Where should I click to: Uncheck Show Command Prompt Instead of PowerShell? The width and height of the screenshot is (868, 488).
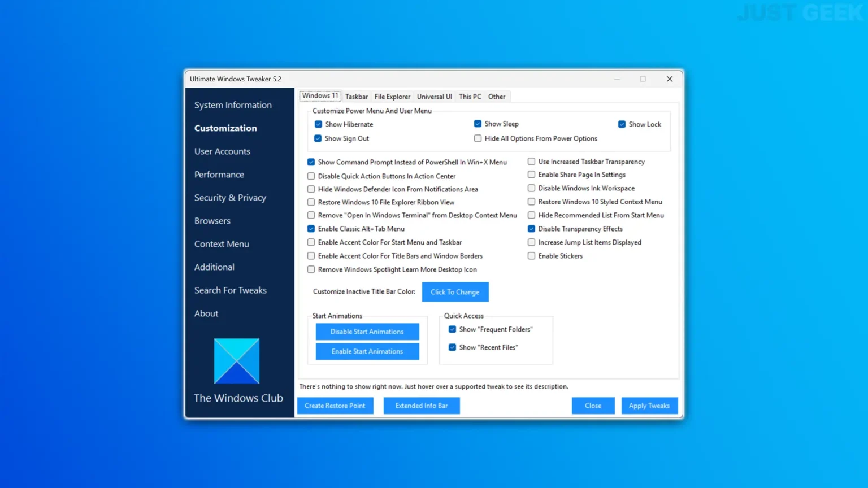pyautogui.click(x=311, y=162)
